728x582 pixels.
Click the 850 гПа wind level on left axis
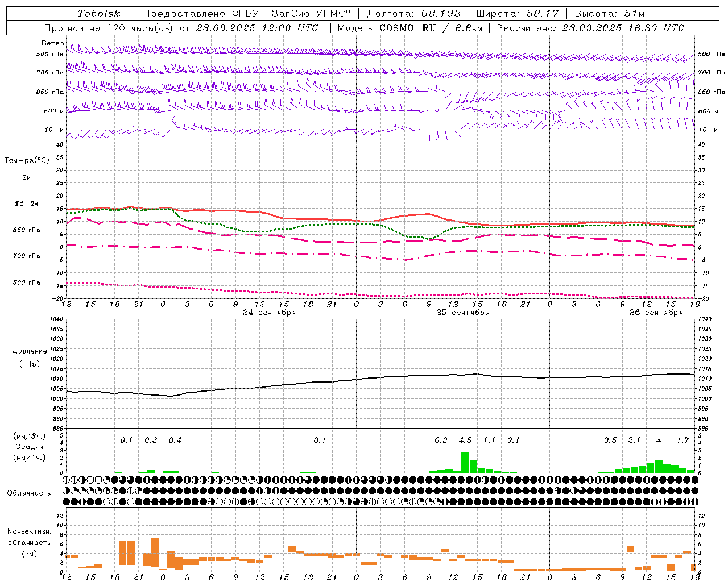[50, 92]
